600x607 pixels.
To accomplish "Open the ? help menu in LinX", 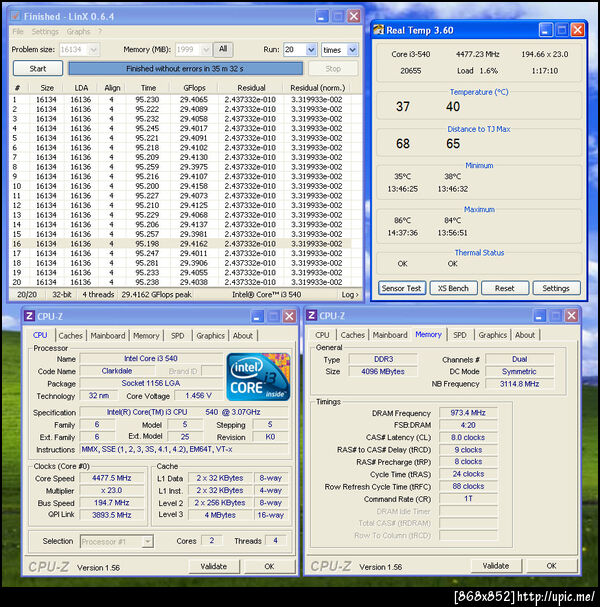I will coord(100,32).
